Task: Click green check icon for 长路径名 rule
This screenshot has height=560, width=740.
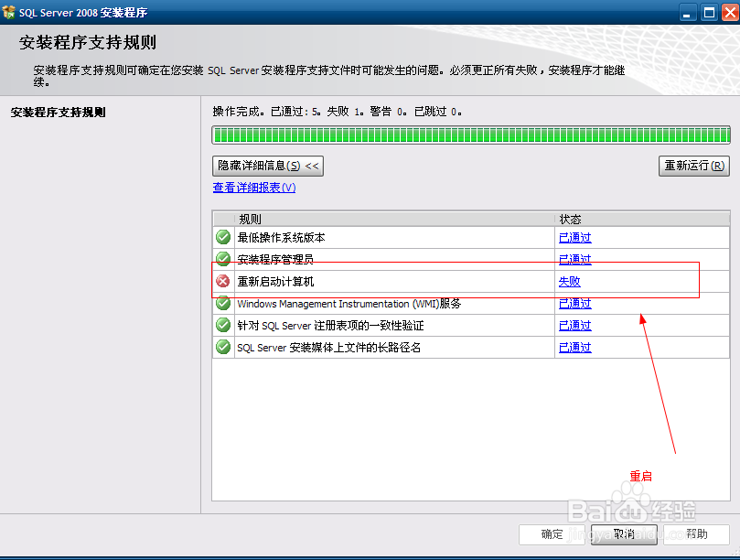Action: coord(223,347)
